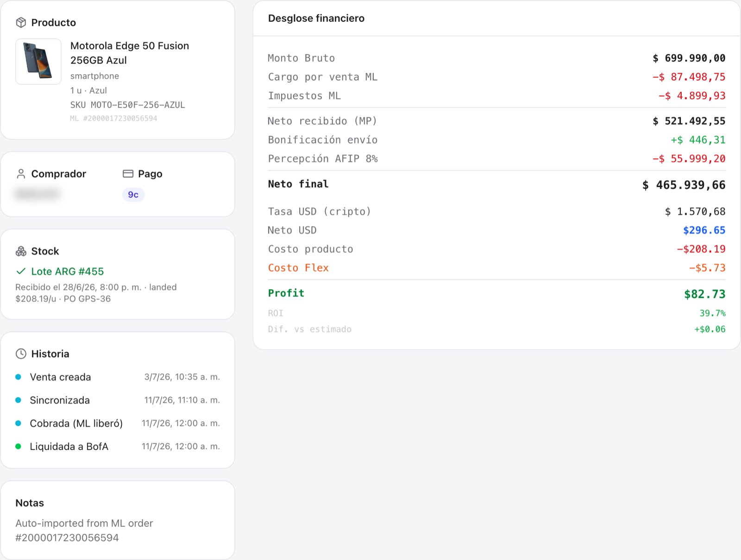Click the Monto Bruto label

click(x=301, y=58)
